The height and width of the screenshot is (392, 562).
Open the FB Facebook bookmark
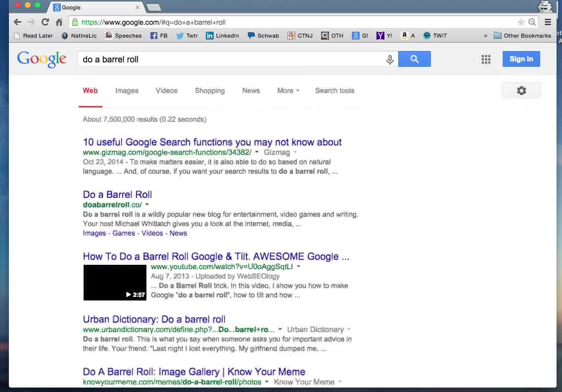point(159,36)
